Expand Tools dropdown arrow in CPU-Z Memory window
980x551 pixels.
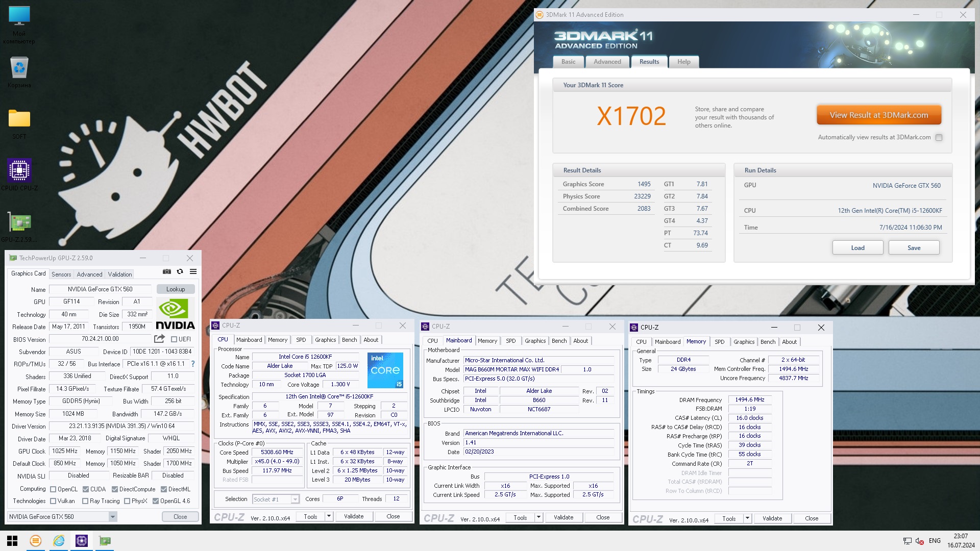coord(747,518)
